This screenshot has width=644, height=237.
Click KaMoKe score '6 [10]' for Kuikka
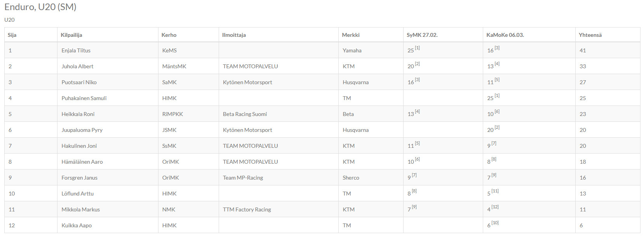tap(493, 225)
